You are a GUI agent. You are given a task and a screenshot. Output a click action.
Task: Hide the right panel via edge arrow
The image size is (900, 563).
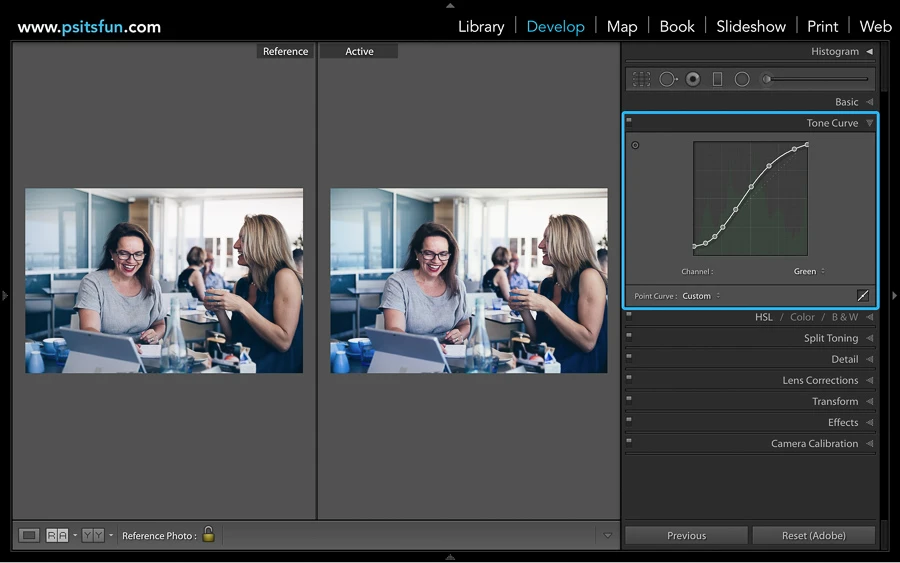tap(894, 296)
